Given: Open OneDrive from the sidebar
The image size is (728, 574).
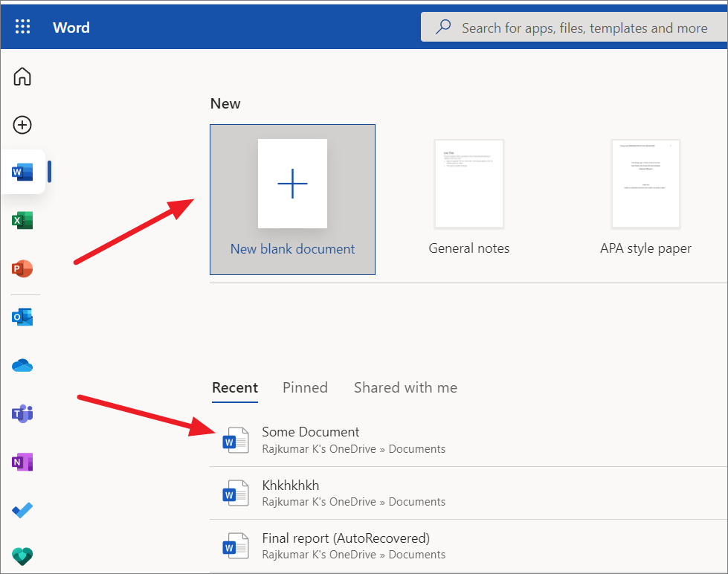Looking at the screenshot, I should [x=22, y=364].
